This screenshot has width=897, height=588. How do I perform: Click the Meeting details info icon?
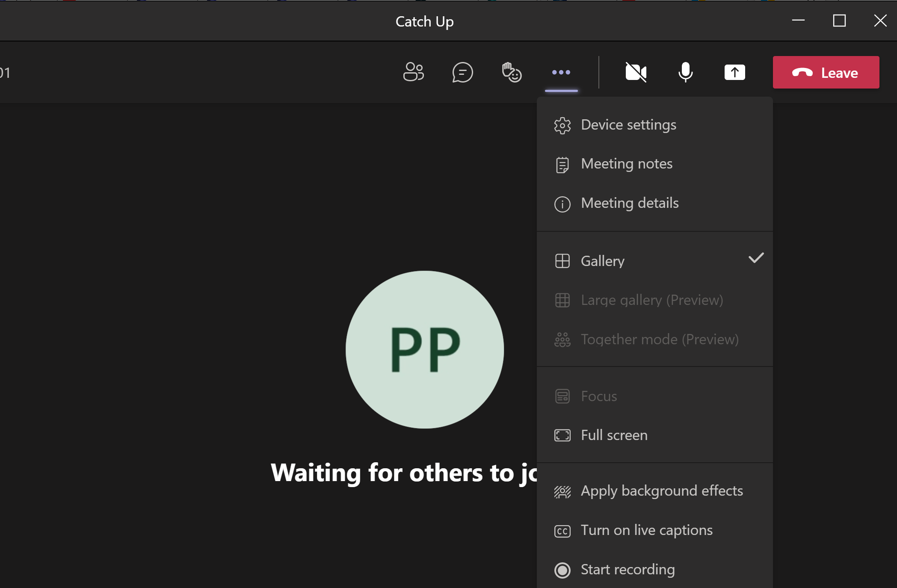pos(562,204)
